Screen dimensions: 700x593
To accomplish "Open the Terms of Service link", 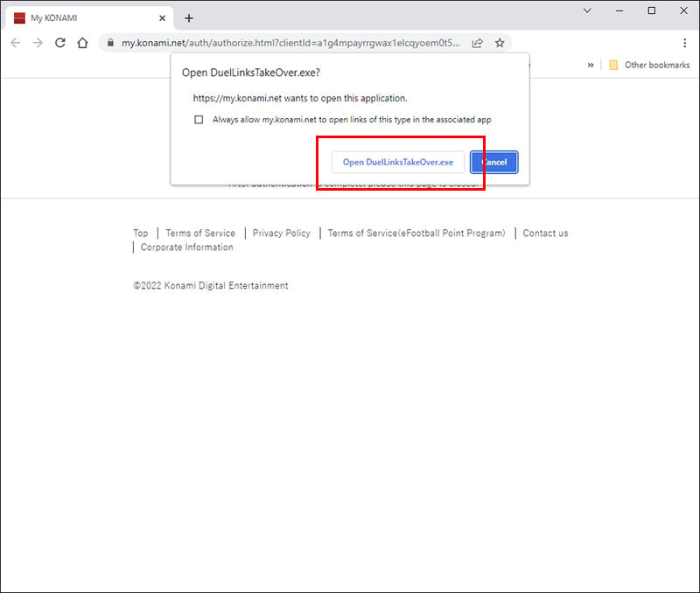I will (200, 233).
